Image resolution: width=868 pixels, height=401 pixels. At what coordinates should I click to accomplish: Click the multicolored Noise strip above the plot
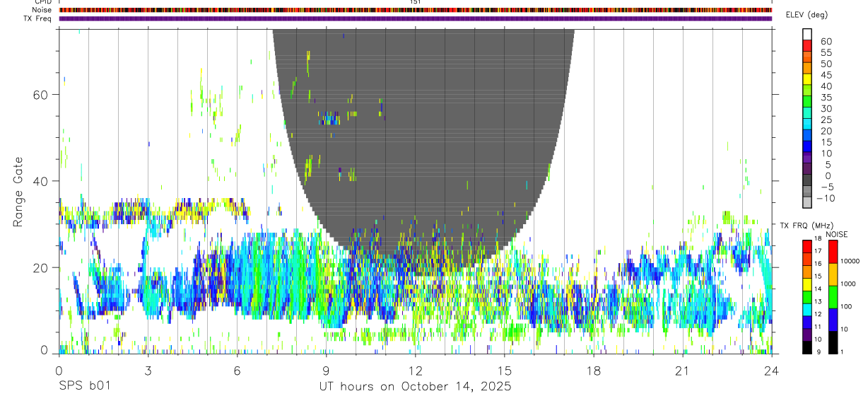point(416,10)
